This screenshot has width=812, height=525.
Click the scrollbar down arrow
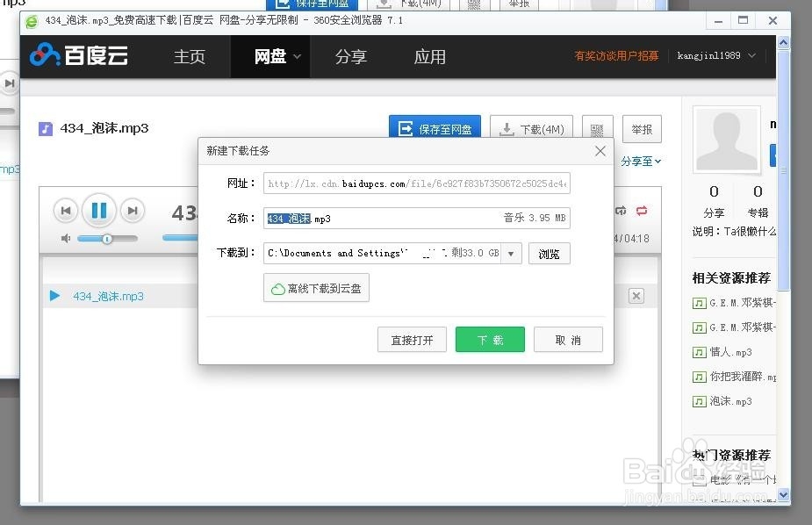pos(784,494)
